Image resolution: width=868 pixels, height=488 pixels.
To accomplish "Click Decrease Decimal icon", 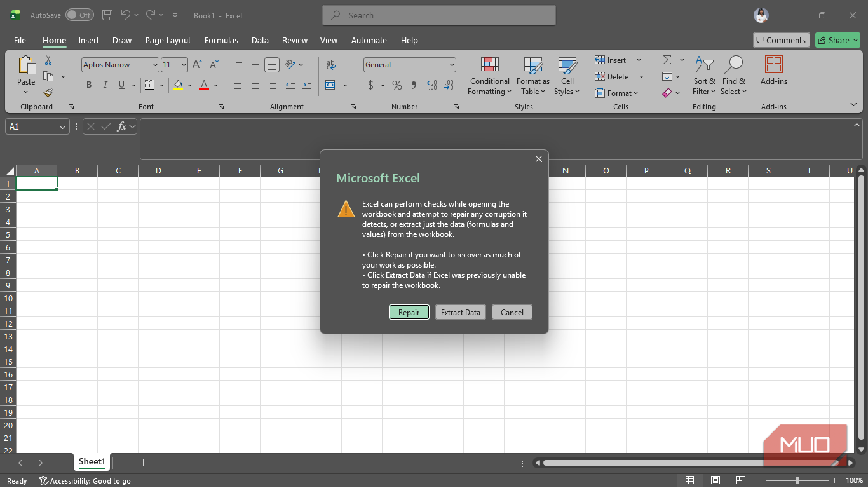I will [449, 85].
